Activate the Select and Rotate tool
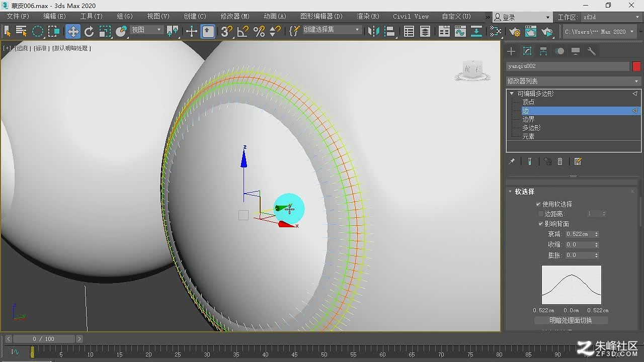644x362 pixels. pos(89,31)
